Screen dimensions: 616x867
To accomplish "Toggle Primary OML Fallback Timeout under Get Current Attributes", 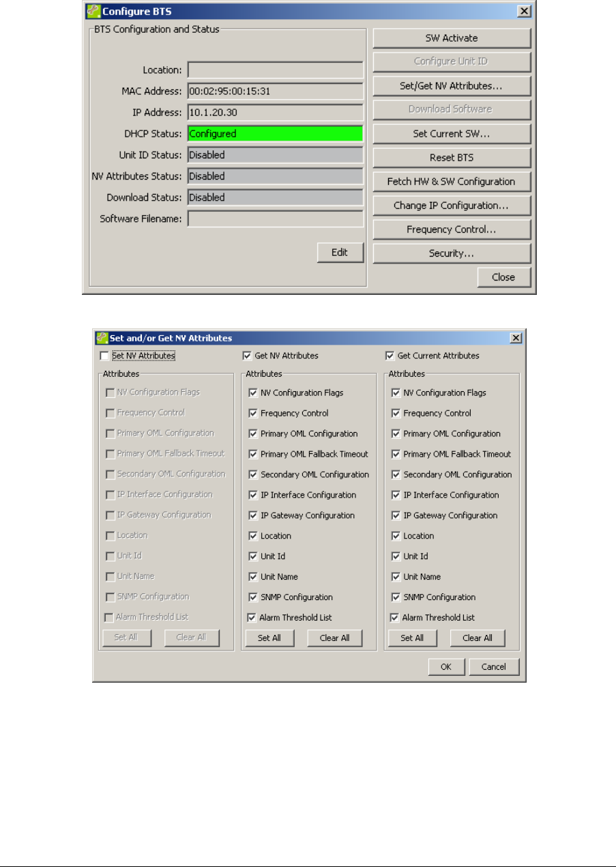I will 396,455.
